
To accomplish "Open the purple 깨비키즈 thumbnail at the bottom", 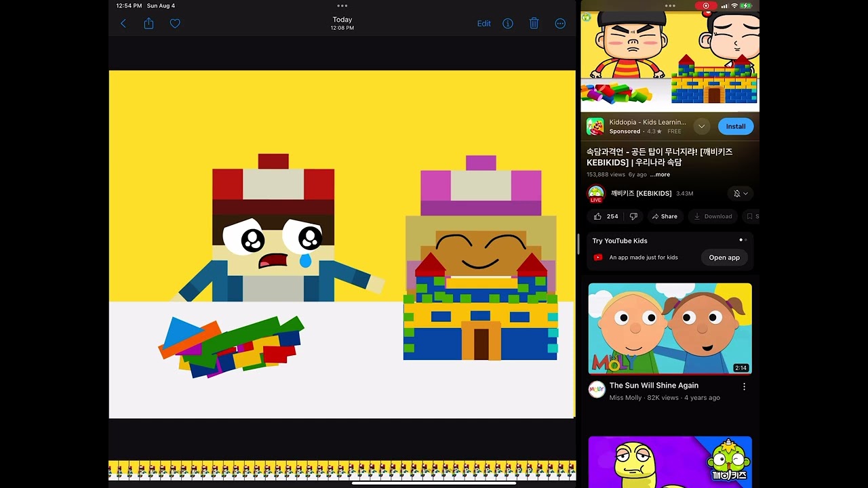I will [x=670, y=462].
